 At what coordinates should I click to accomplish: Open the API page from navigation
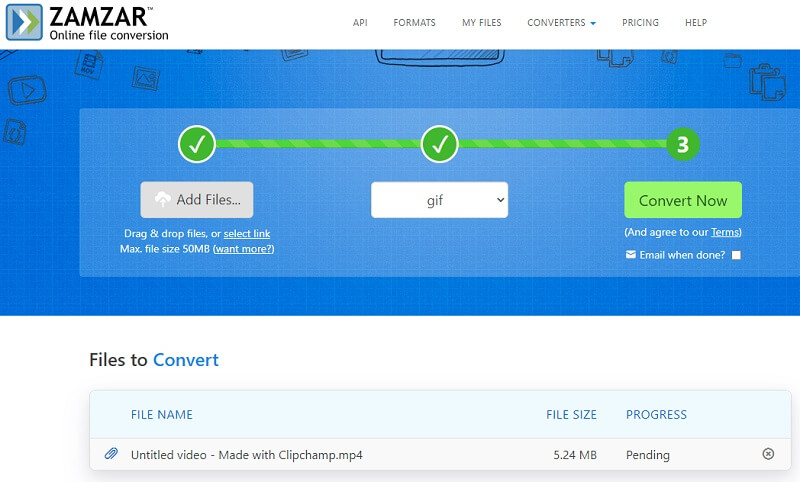click(360, 23)
